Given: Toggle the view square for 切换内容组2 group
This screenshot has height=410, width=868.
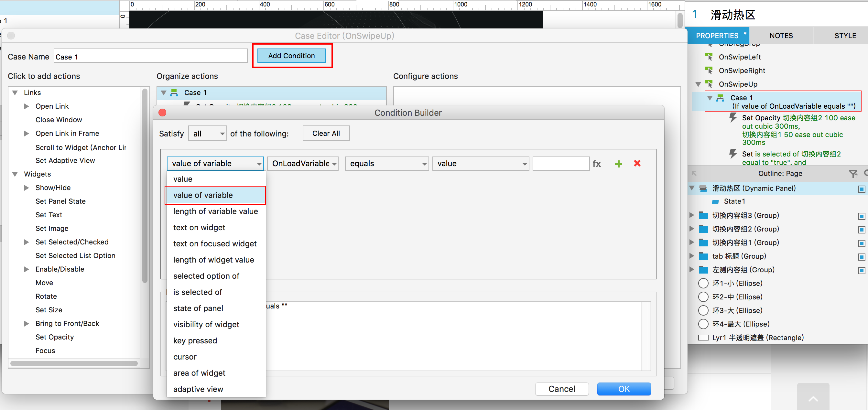Looking at the screenshot, I should coord(861,230).
